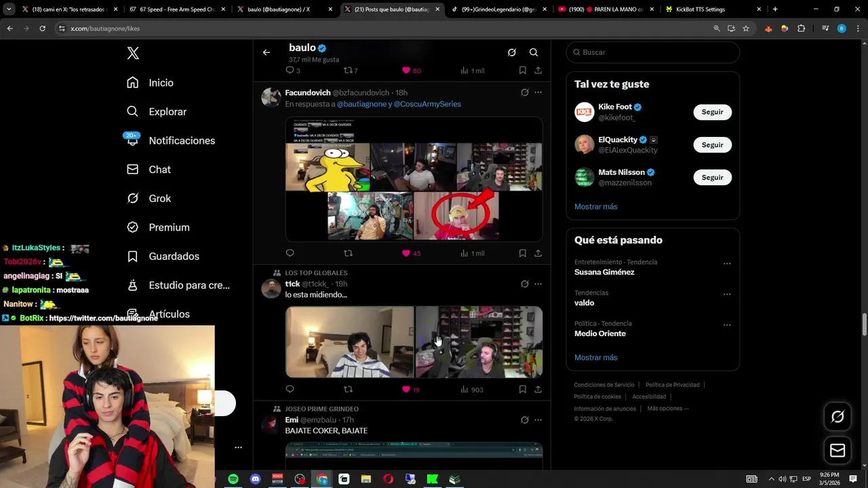Open @bautiagnone mention link in reply

click(361, 104)
